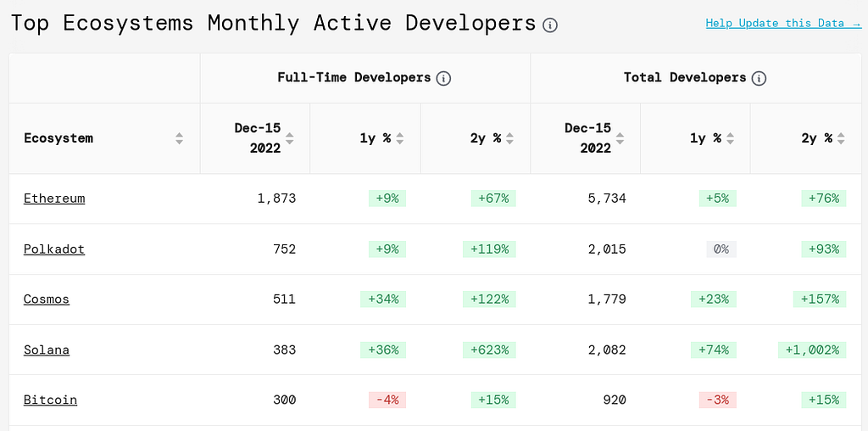Click Polkadot 0% badge

coord(721,249)
